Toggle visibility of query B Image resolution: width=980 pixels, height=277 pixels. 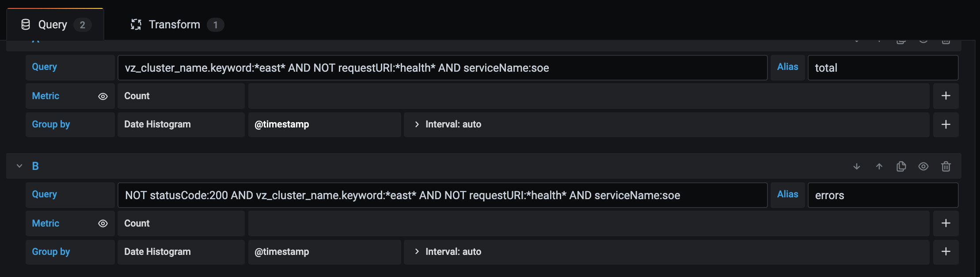click(x=923, y=166)
